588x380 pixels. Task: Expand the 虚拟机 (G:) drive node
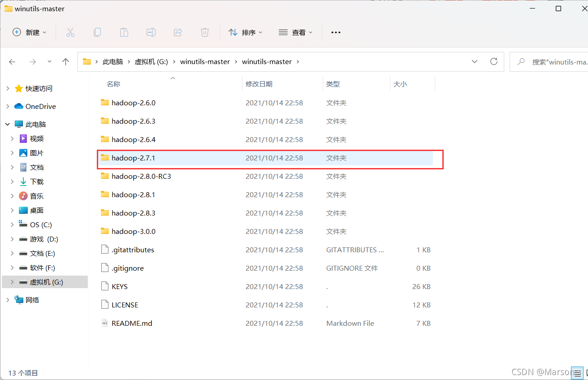[x=13, y=282]
